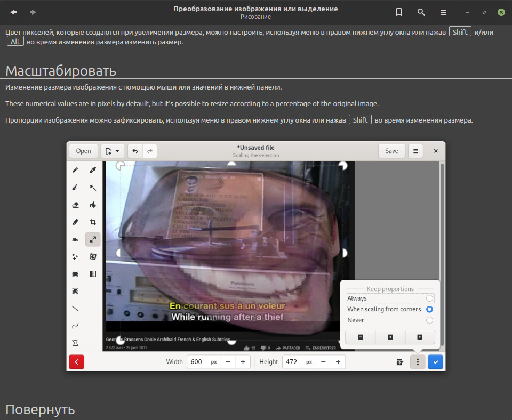This screenshot has width=512, height=420.
Task: Increase Width with the plus button
Action: pos(243,362)
